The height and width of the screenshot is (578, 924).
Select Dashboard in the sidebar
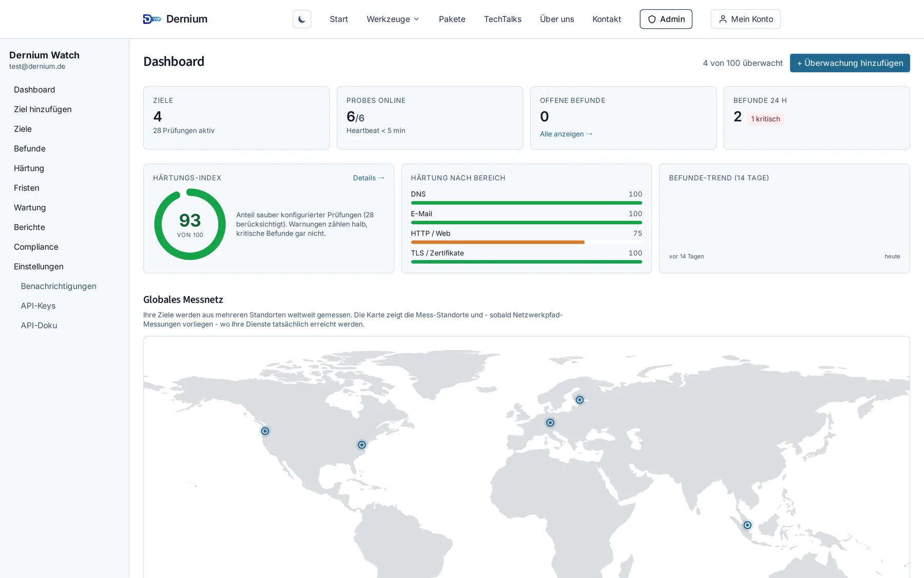pyautogui.click(x=34, y=89)
